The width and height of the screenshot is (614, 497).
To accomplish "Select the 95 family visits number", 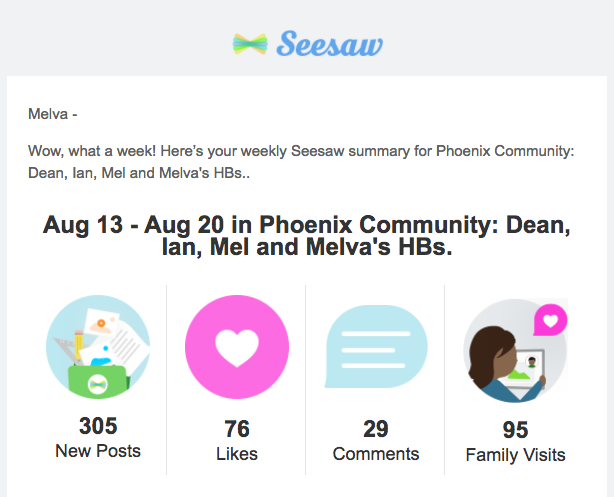I will pyautogui.click(x=515, y=430).
